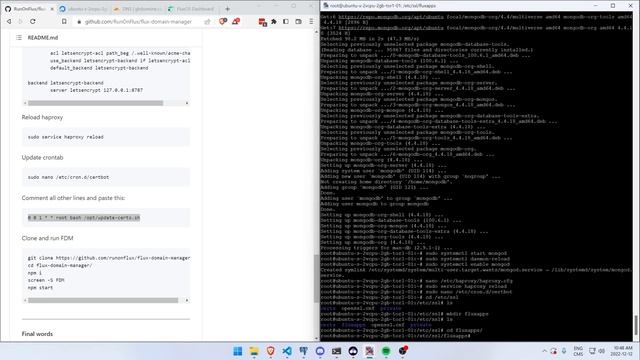This screenshot has height=360, width=640.
Task: Go forward in Brave browser
Action: click(20, 21)
